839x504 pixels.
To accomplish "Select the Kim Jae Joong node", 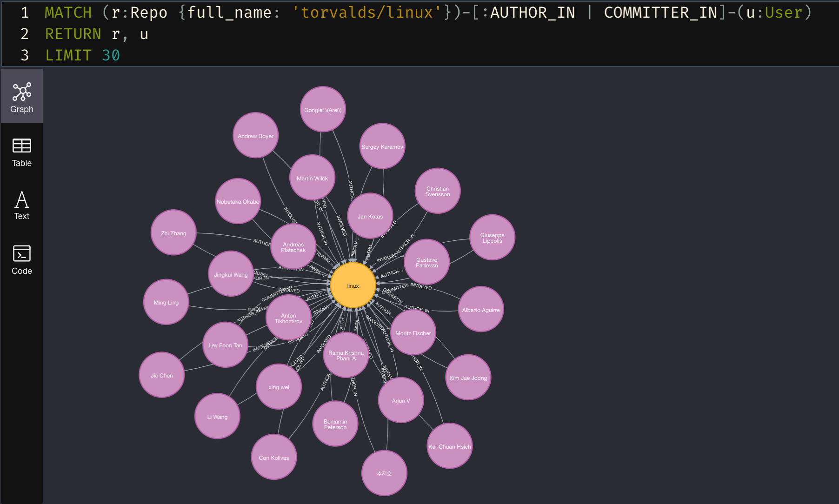I will (x=468, y=377).
